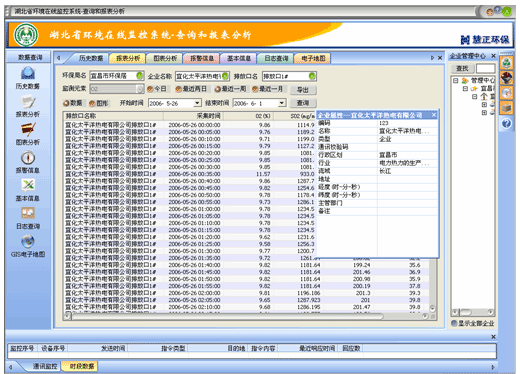Open 结束时间 date dropdown
Image resolution: width=520 pixels, height=374 pixels.
(x=282, y=103)
